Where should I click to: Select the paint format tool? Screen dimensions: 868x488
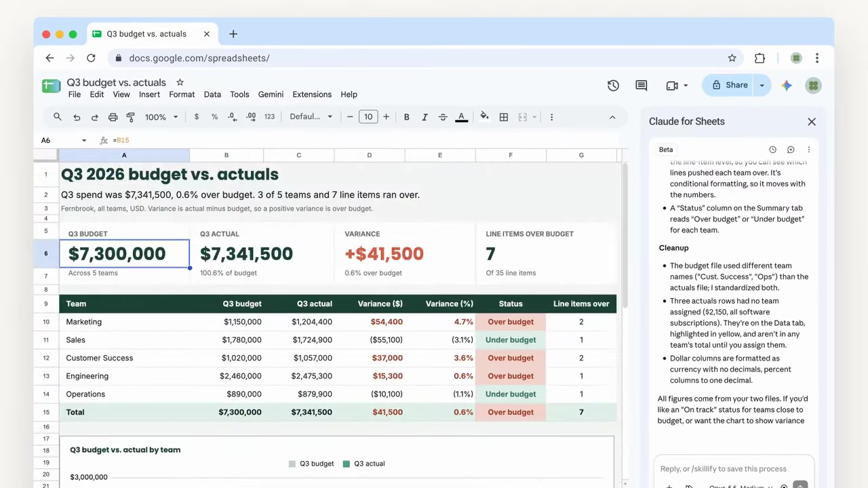coord(131,117)
